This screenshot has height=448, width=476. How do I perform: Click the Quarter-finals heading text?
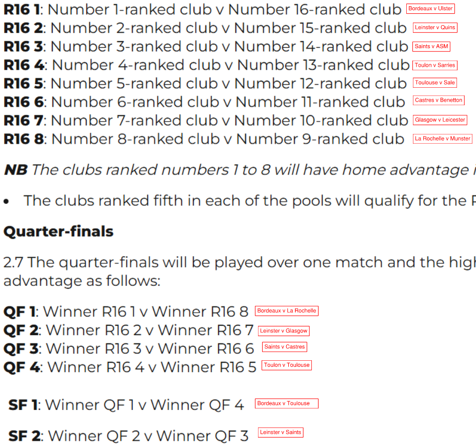58,231
